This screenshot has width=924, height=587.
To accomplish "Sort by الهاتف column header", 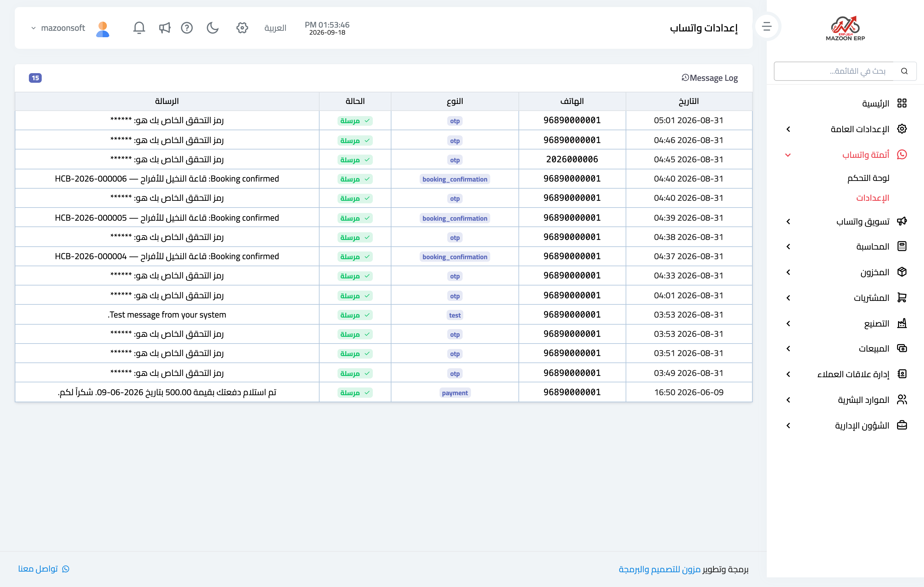I will pos(572,101).
